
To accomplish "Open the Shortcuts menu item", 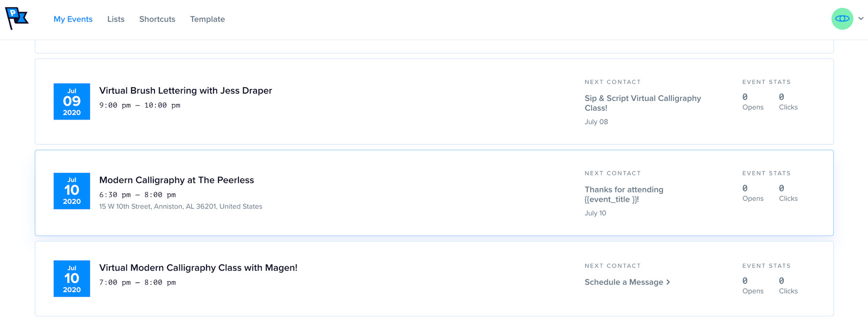I will 157,19.
